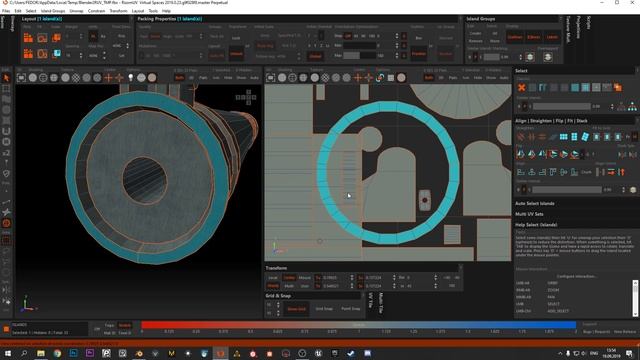Click Configure interaction link
Image resolution: width=640 pixels, height=360 pixels.
576,276
